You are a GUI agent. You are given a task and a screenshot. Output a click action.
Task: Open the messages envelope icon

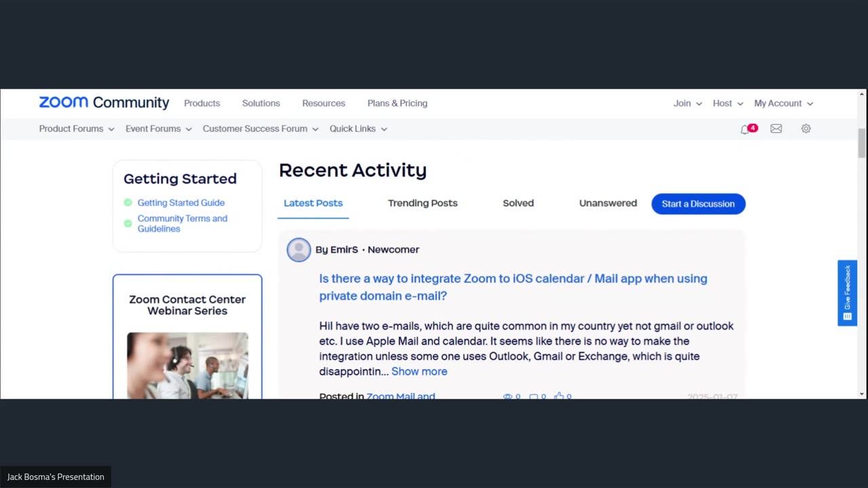click(x=776, y=129)
